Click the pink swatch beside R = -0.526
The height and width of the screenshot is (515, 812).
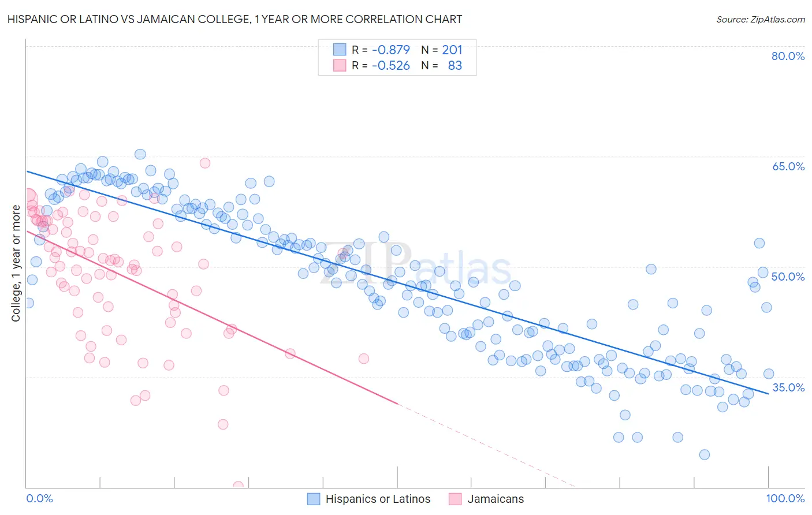(339, 65)
